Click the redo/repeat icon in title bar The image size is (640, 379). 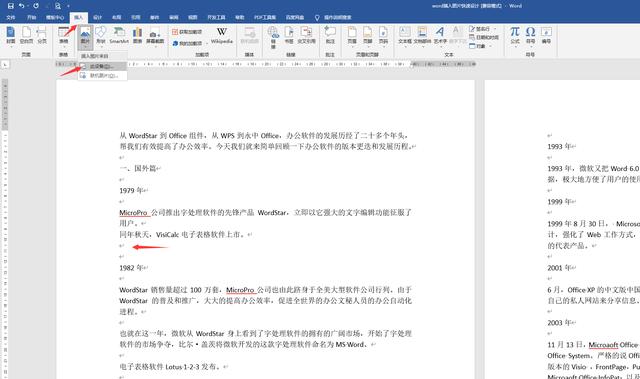pos(36,6)
